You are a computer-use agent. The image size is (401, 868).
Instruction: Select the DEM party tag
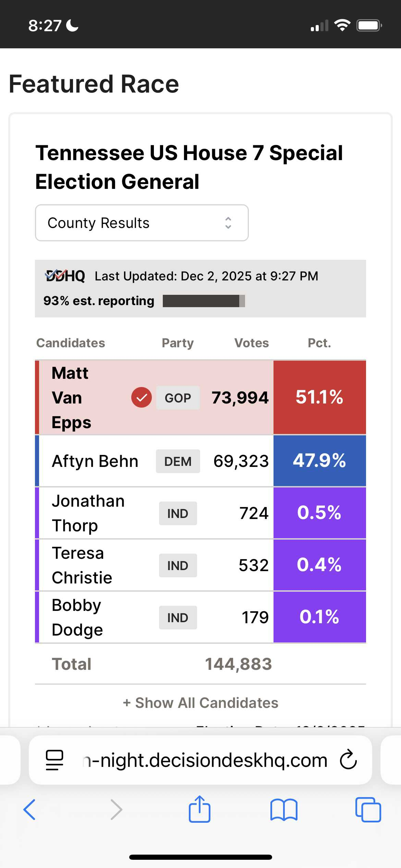(x=178, y=461)
